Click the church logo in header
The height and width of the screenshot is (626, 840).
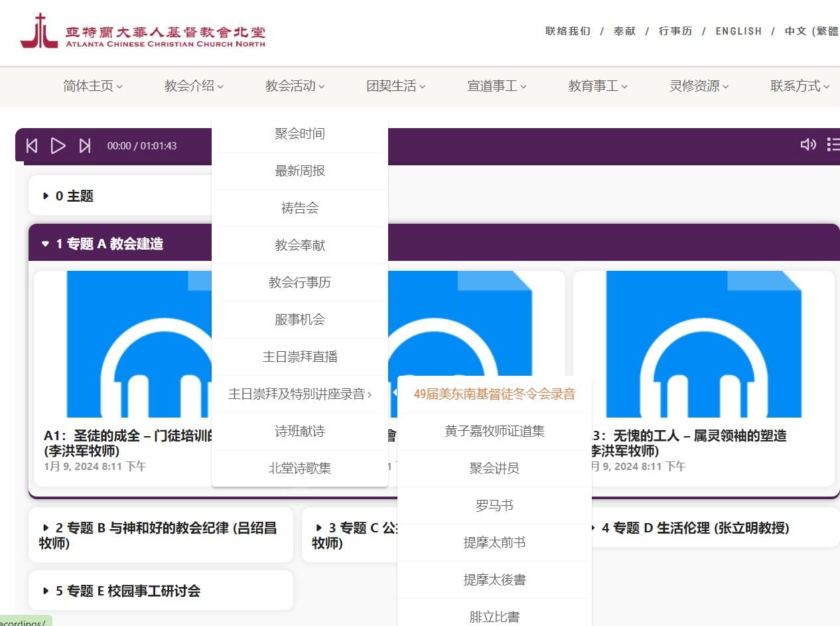pos(143,31)
